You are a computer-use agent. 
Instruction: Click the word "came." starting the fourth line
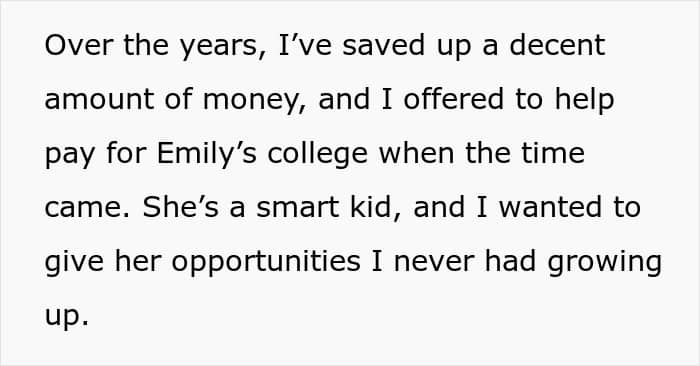tap(88, 208)
